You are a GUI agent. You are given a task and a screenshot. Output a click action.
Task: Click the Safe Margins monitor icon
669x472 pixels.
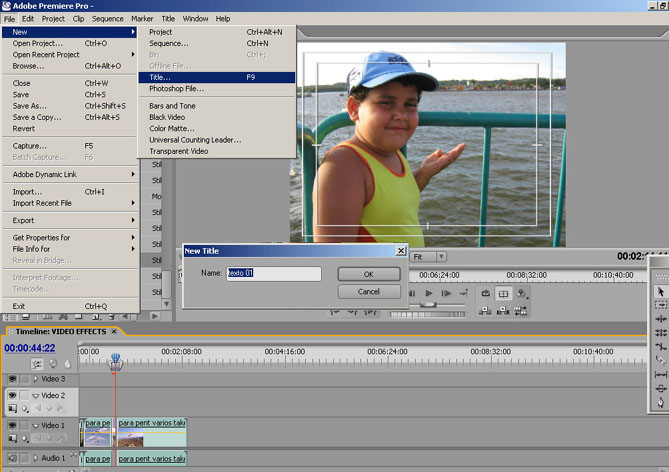pos(504,294)
